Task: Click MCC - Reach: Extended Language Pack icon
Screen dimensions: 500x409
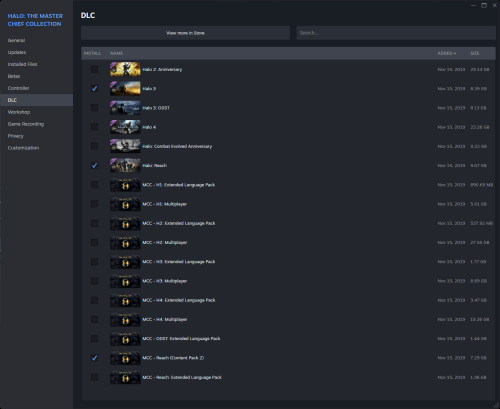Action: coord(125,377)
